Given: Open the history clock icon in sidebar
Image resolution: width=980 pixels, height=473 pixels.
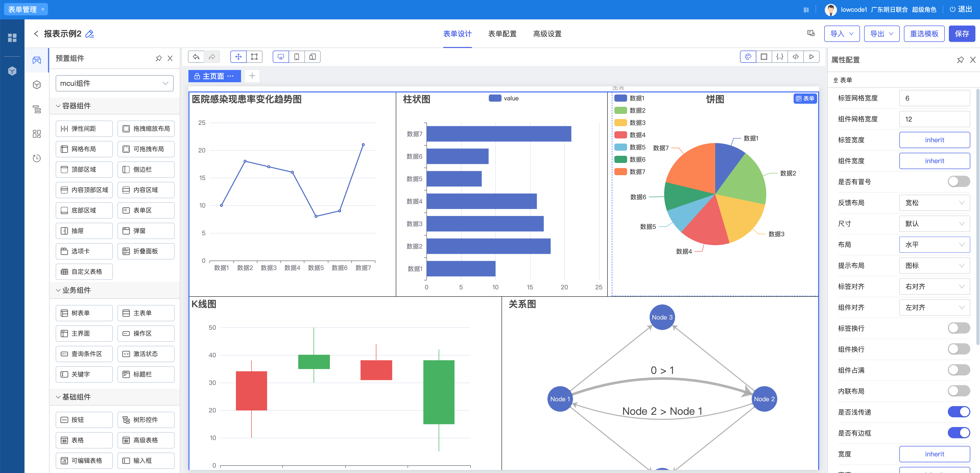Looking at the screenshot, I should click(x=37, y=158).
